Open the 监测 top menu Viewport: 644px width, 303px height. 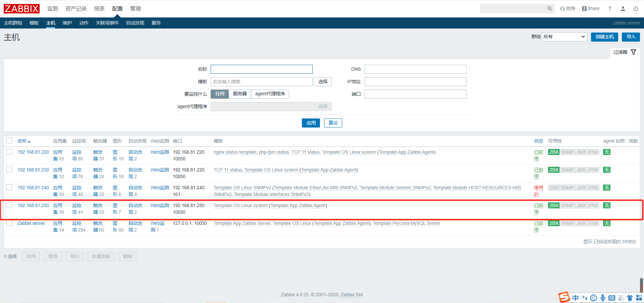pos(53,9)
